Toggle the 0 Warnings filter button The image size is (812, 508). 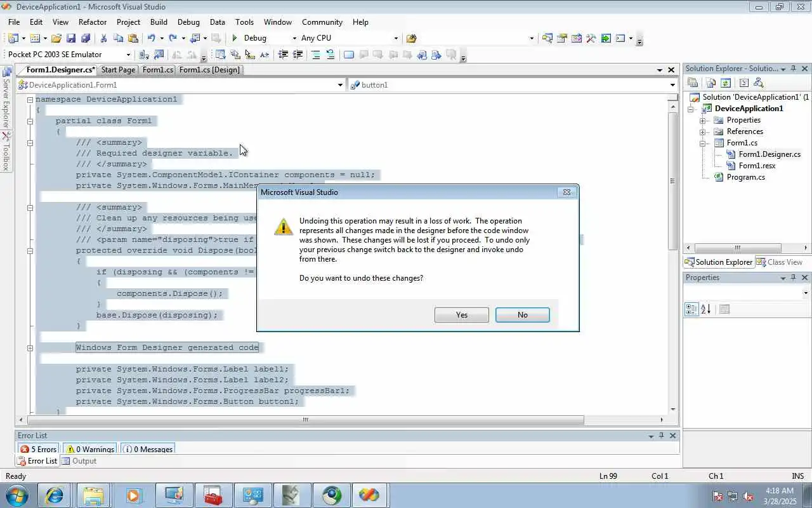coord(90,449)
